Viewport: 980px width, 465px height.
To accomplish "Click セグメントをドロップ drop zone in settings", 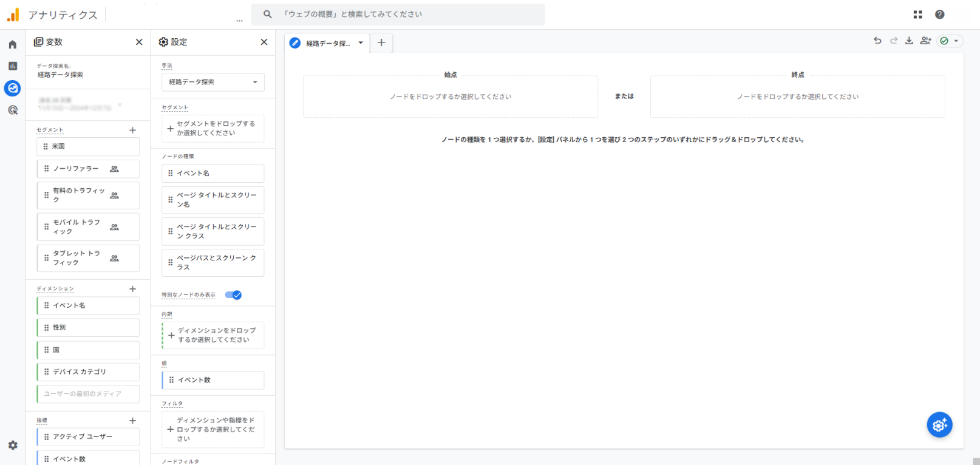I will (x=213, y=129).
